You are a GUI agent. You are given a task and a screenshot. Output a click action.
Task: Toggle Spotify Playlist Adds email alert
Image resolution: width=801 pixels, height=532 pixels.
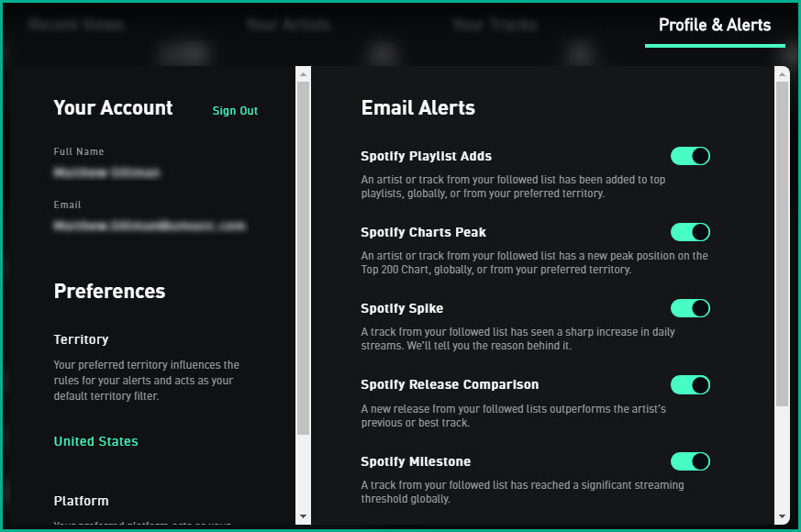click(x=690, y=156)
